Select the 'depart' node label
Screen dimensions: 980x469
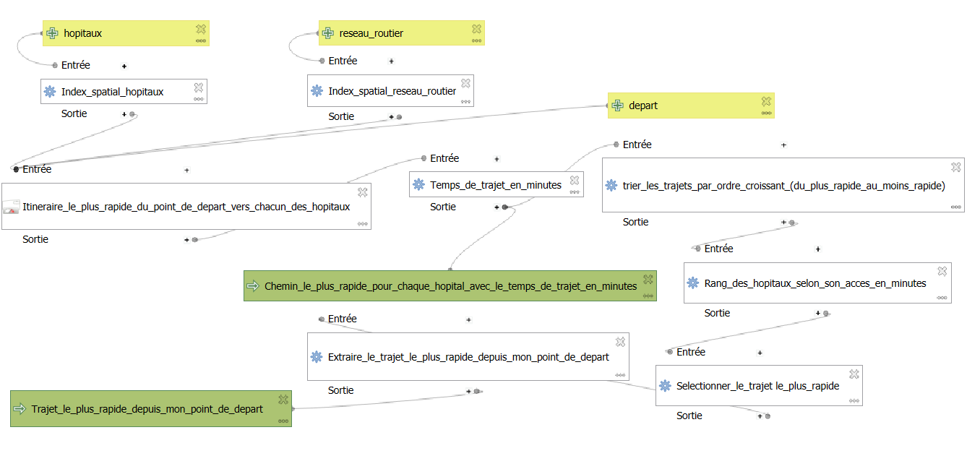pos(643,106)
